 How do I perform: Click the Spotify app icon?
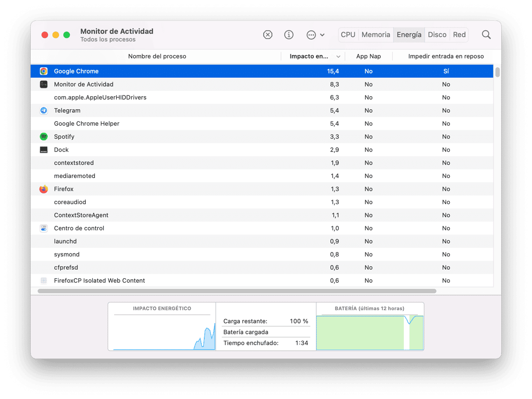click(x=44, y=137)
